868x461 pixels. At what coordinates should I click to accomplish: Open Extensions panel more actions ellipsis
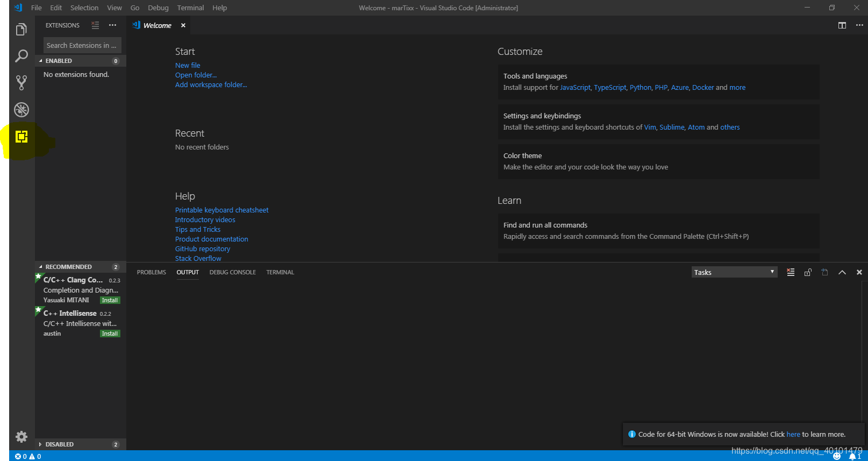[112, 25]
